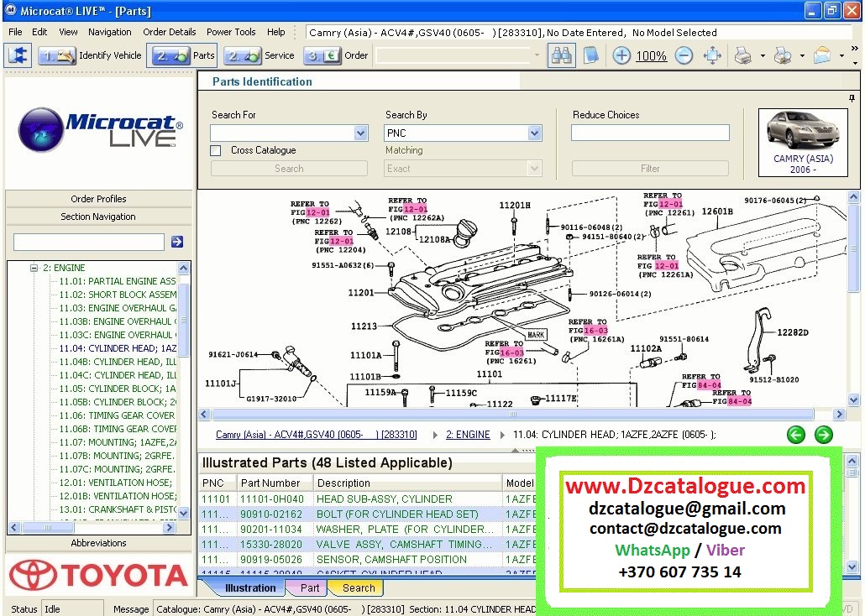Open the File menu
Viewport: 865px width, 616px height.
15,32
